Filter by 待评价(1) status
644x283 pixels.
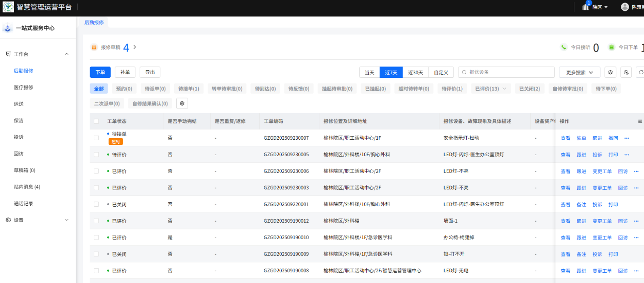452,89
